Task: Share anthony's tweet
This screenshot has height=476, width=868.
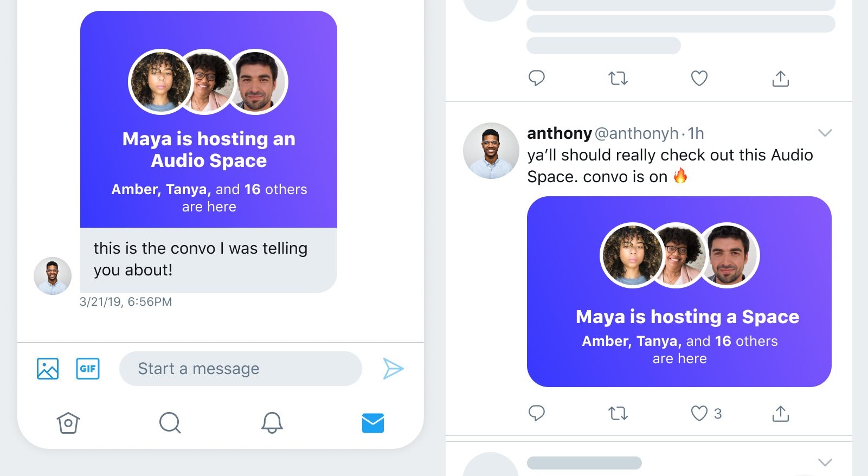Action: coord(780,414)
